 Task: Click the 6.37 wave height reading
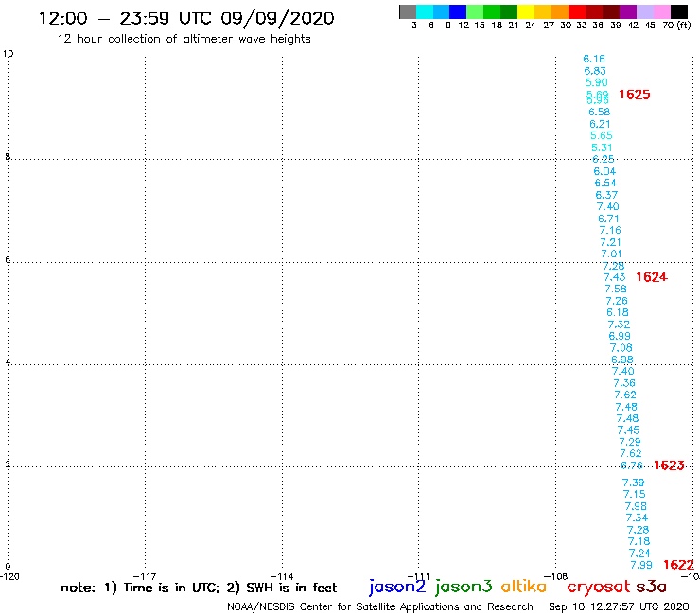tap(606, 195)
